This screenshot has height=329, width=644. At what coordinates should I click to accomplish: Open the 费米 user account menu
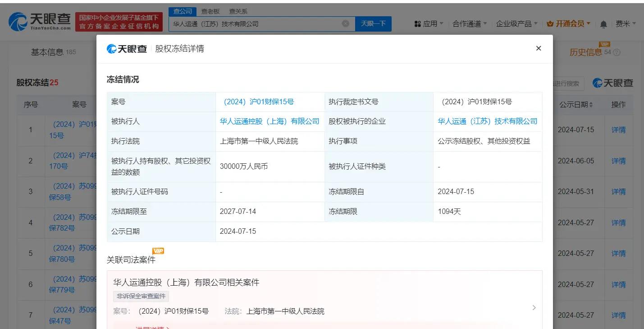pyautogui.click(x=626, y=23)
